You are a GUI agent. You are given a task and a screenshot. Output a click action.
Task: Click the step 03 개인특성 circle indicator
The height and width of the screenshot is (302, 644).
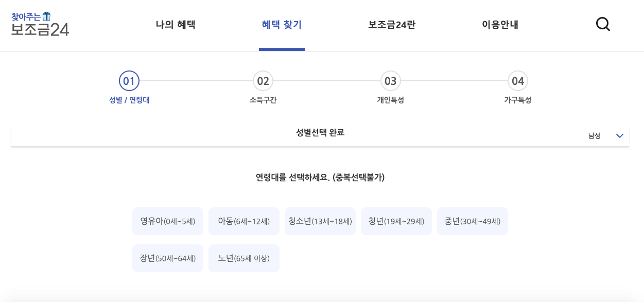click(x=390, y=81)
